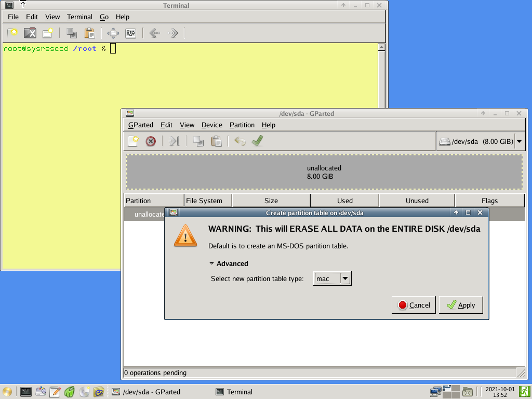Open the /dev/sda device selector dropdown
532x399 pixels.
point(481,141)
